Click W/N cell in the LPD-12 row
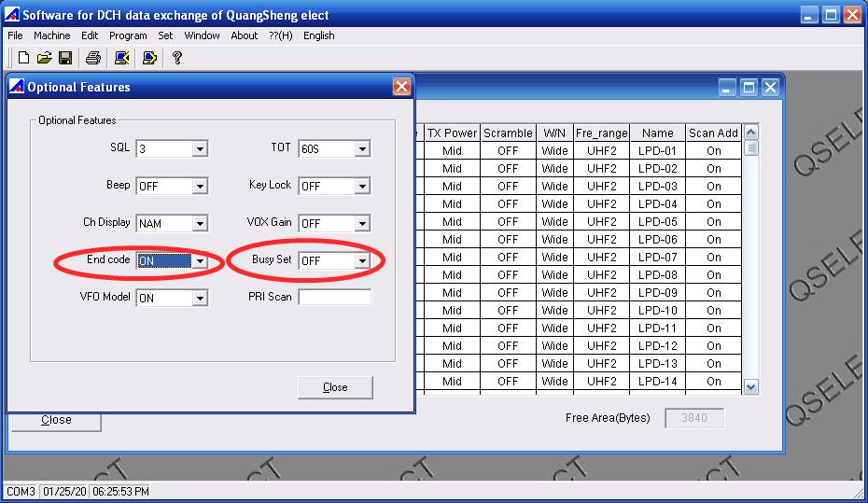 554,346
